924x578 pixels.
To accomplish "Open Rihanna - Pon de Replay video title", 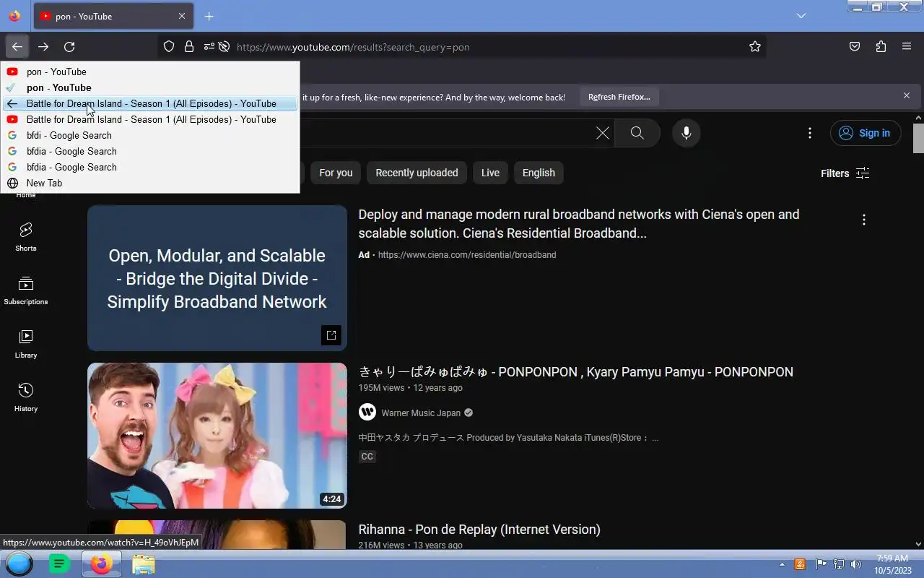I will pyautogui.click(x=479, y=530).
